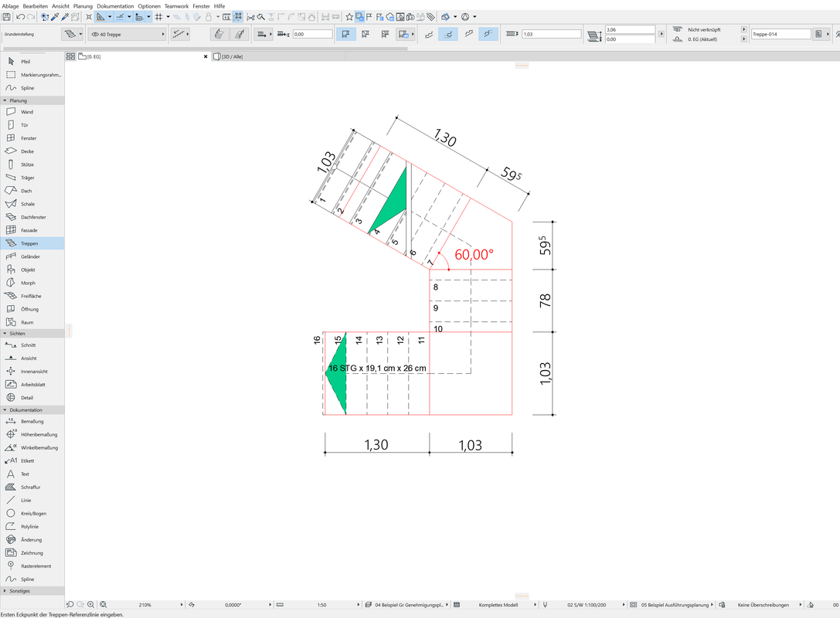The width and height of the screenshot is (840, 618).
Task: Toggle the snap reference button
Action: click(x=120, y=17)
